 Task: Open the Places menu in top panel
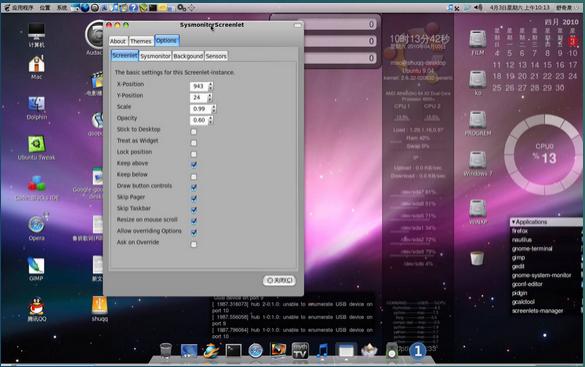point(44,7)
